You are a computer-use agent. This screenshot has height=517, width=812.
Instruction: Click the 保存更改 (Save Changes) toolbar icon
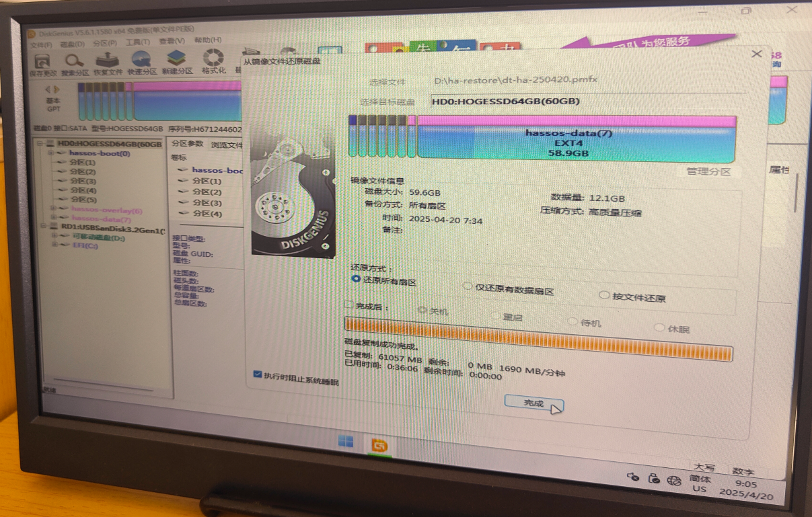42,61
